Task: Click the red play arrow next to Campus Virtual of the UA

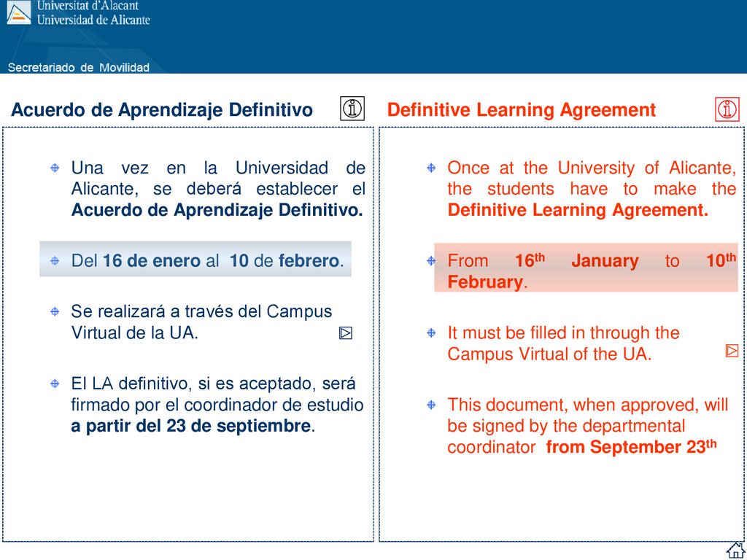Action: tap(732, 351)
